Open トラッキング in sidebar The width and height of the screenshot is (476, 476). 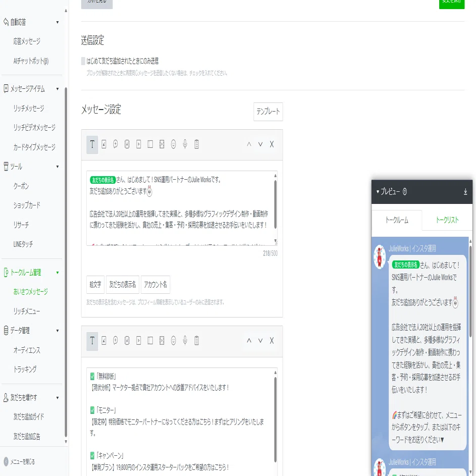[x=25, y=369]
